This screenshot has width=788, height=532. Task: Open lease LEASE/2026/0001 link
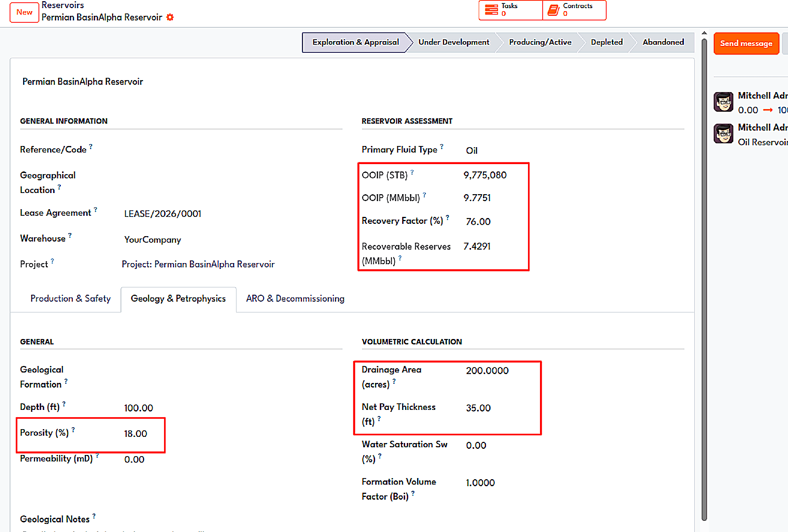pyautogui.click(x=163, y=214)
